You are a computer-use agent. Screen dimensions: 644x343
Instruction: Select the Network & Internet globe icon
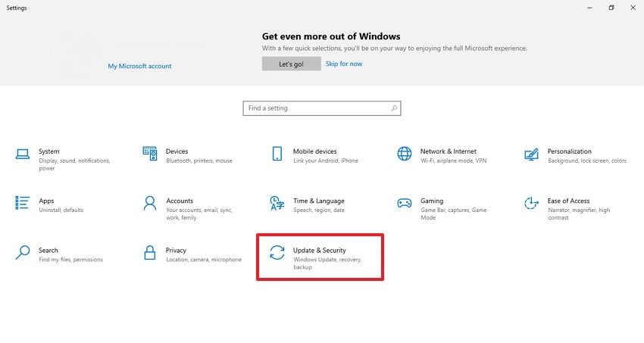pos(405,154)
